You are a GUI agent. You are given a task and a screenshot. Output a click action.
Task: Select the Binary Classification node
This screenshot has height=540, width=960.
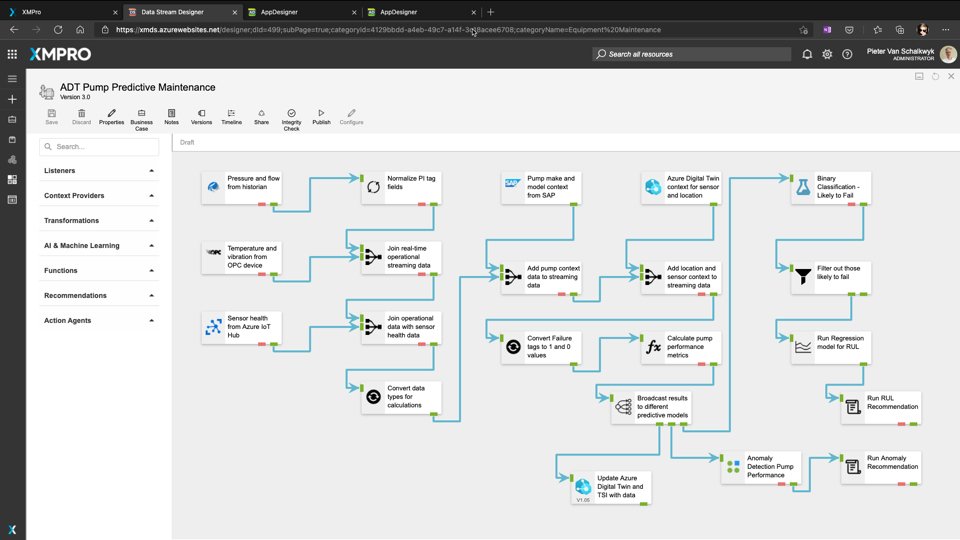tap(830, 188)
